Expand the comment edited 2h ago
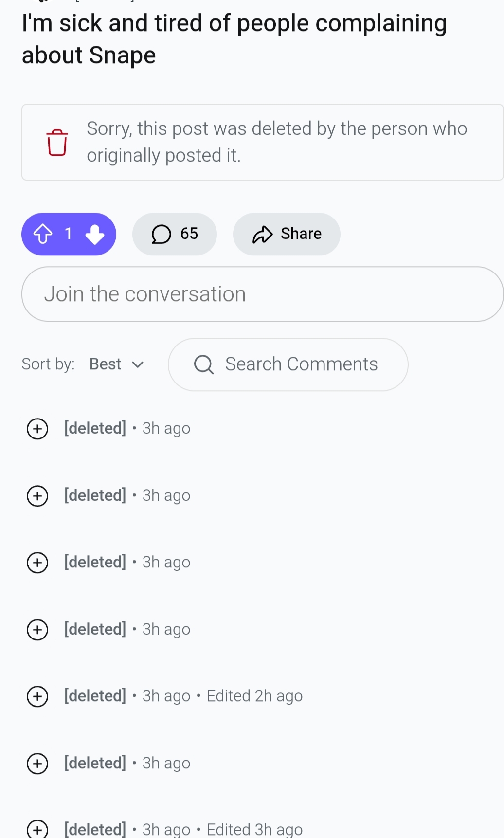This screenshot has width=504, height=838. point(37,696)
